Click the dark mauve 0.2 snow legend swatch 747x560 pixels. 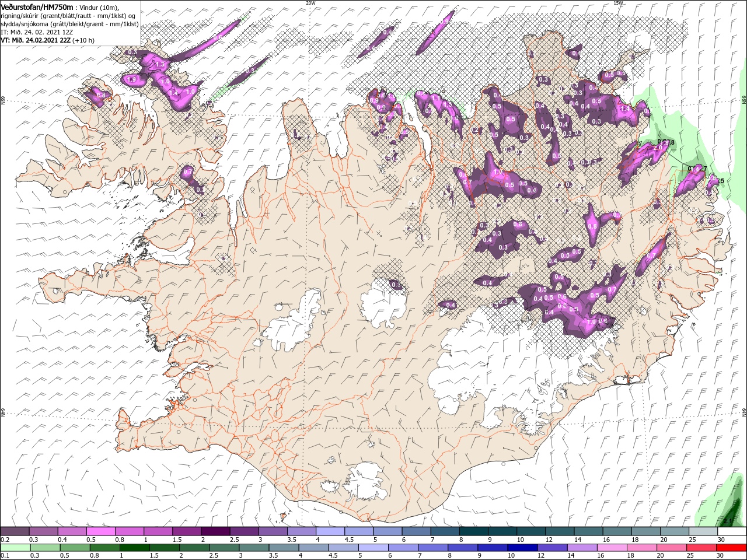tap(15, 531)
